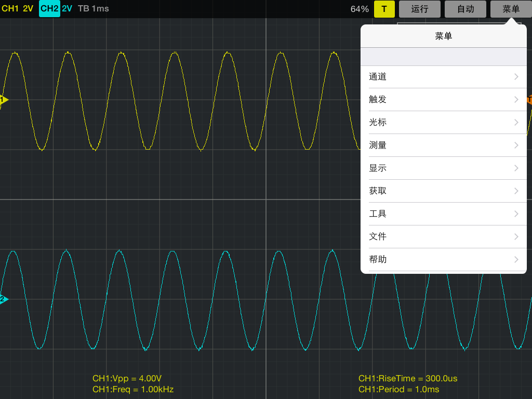Tap the CH1:Vpp = 4.00V measurement readout
Screen dimensions: 532x399
click(x=127, y=379)
